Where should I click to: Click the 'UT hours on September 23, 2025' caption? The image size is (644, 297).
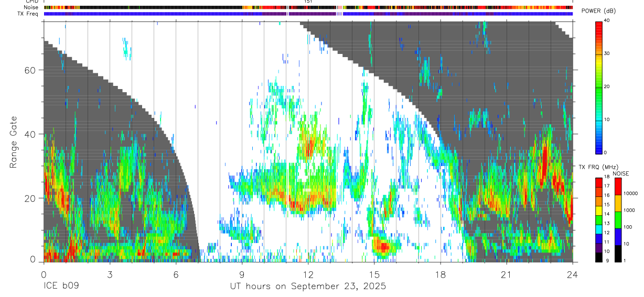pyautogui.click(x=308, y=287)
